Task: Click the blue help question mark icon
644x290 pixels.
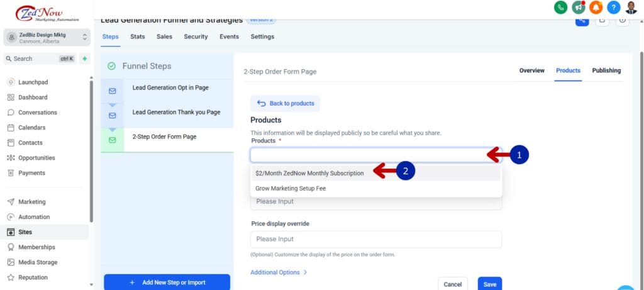Action: [x=614, y=7]
